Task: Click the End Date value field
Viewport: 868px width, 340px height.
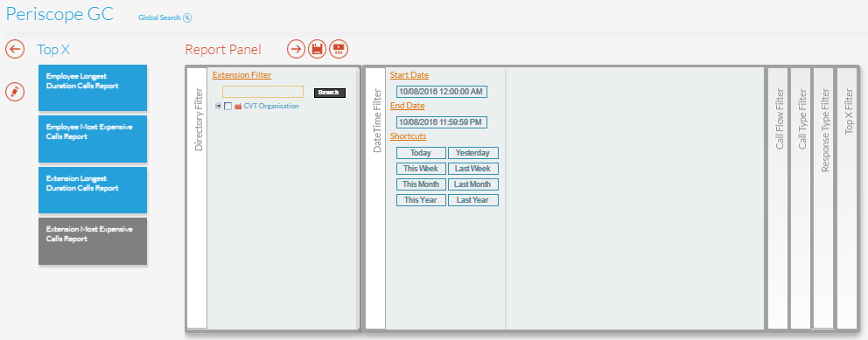Action: coord(442,122)
